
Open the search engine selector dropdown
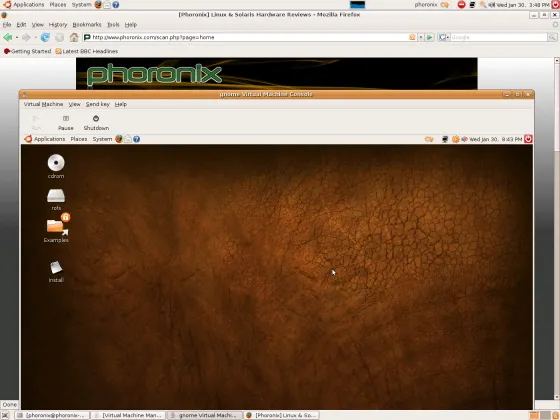pos(444,37)
